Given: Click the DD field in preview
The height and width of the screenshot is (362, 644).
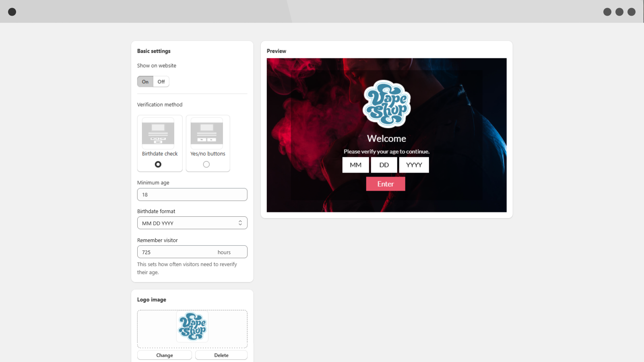Looking at the screenshot, I should tap(384, 165).
